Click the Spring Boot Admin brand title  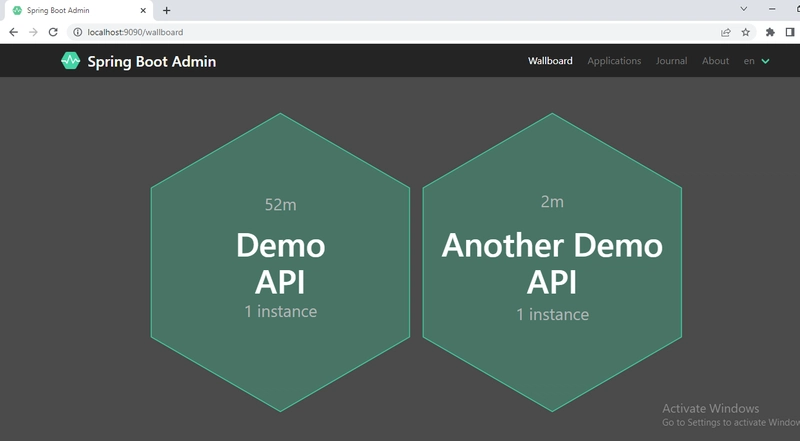click(152, 61)
